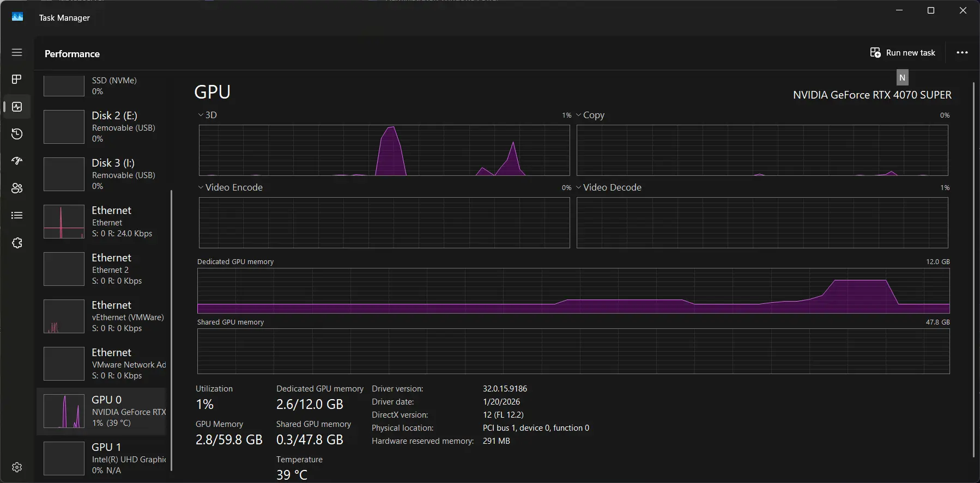Open the three-dot more options menu
The height and width of the screenshot is (483, 980).
962,53
